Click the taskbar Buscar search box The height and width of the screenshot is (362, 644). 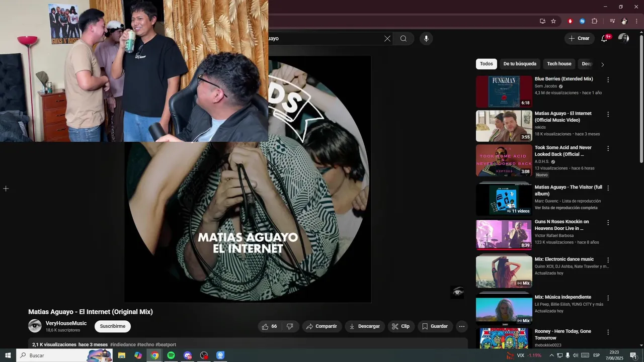[x=64, y=355]
